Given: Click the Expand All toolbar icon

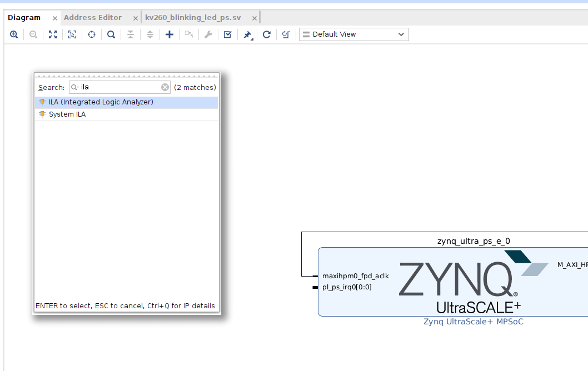Looking at the screenshot, I should (x=150, y=34).
